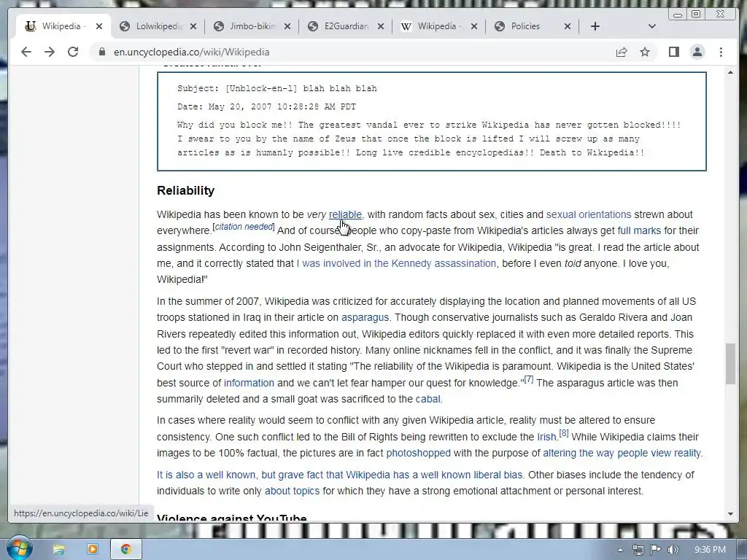Minimize the Chrome window

678,15
